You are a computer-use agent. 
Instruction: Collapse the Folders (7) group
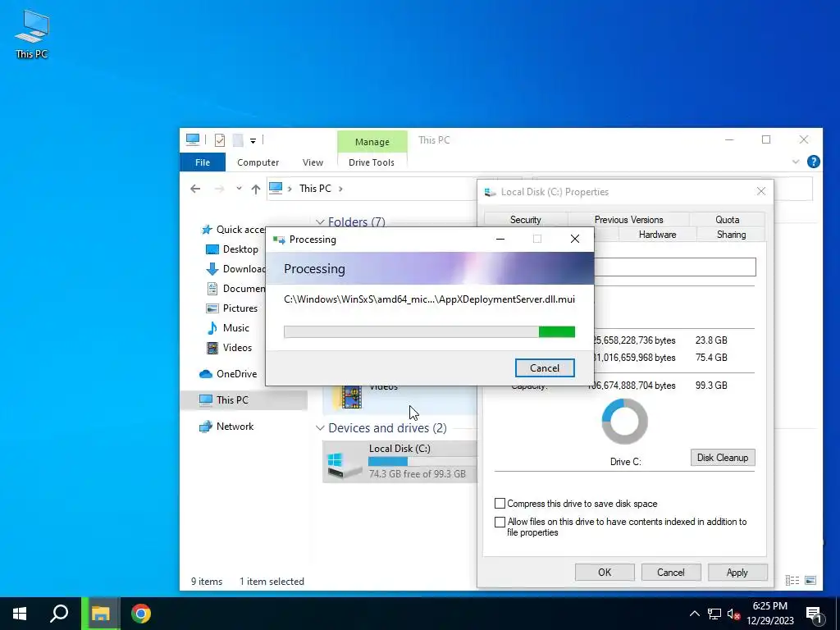(320, 221)
